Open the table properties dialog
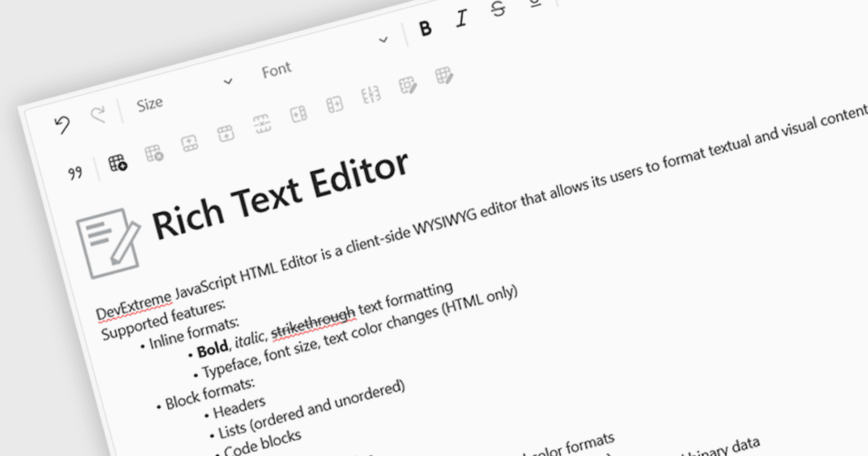Screen dimensions: 868x456 (x=443, y=75)
